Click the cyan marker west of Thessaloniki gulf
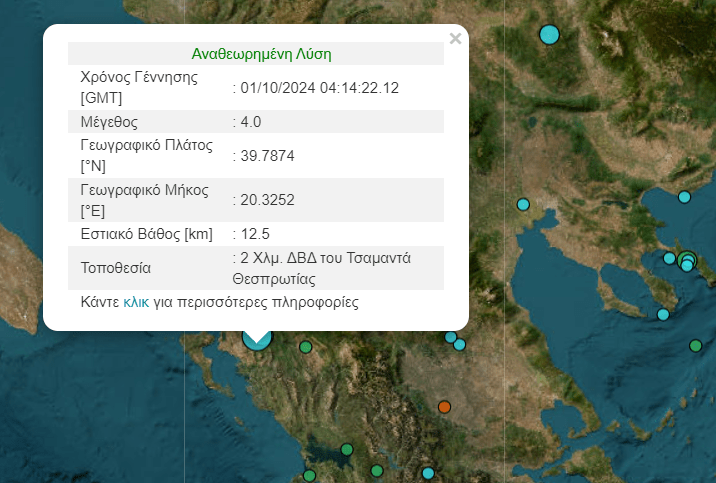 coord(523,204)
